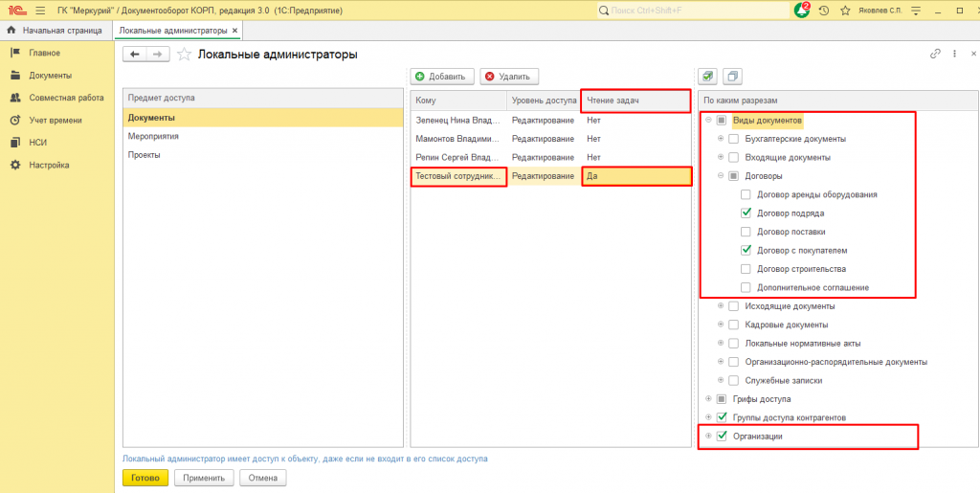Viewport: 980px width, 493px height.
Task: Check Договор аренды оборудования
Action: click(746, 194)
